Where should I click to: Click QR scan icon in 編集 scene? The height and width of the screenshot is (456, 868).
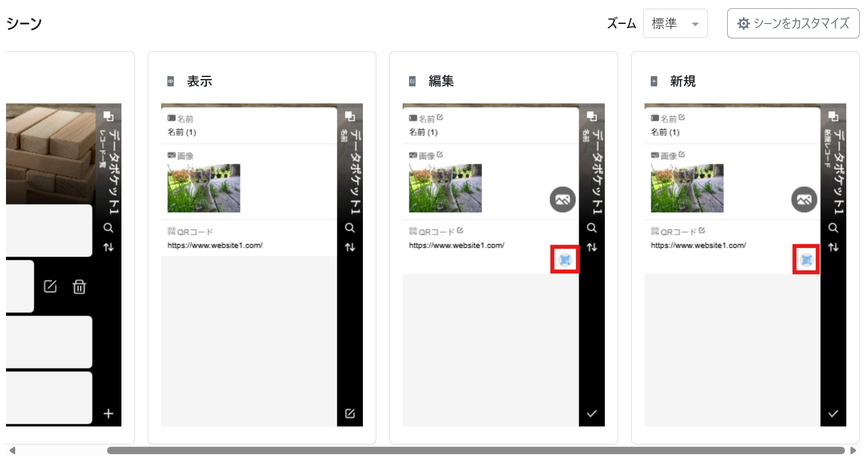click(565, 260)
